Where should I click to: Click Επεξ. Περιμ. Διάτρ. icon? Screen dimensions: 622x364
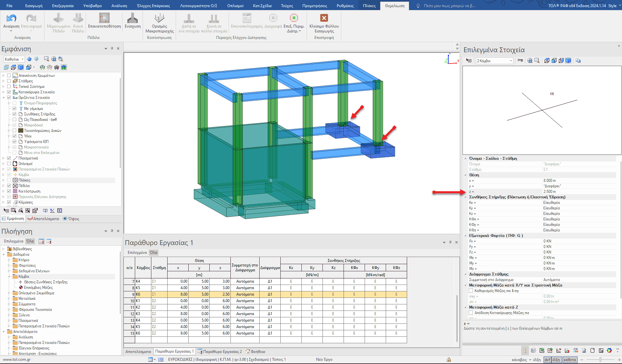click(294, 18)
